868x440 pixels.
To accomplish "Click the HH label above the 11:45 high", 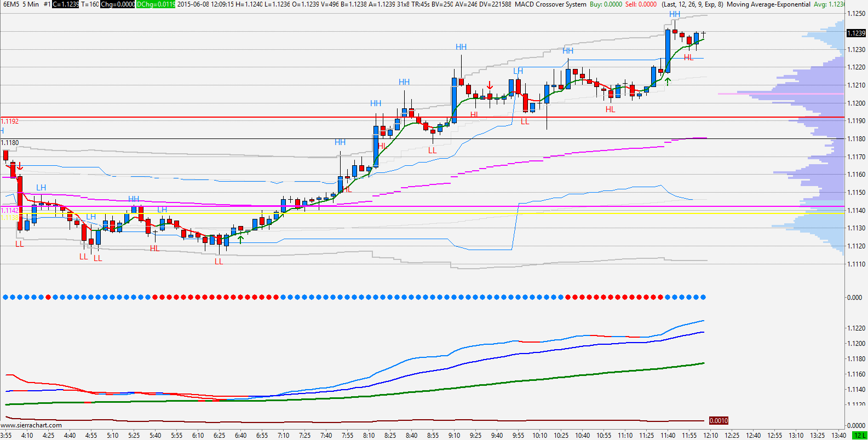I will point(675,14).
